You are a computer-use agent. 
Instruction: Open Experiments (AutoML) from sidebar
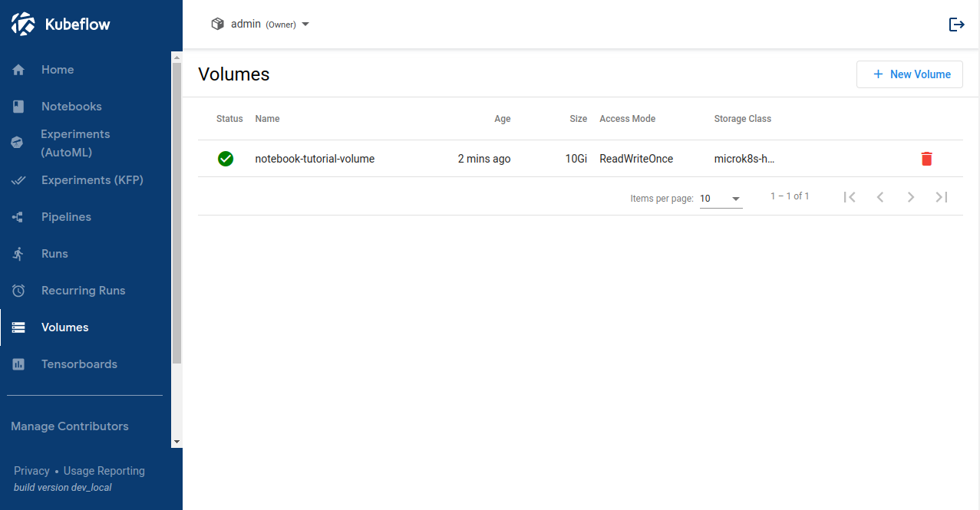75,143
